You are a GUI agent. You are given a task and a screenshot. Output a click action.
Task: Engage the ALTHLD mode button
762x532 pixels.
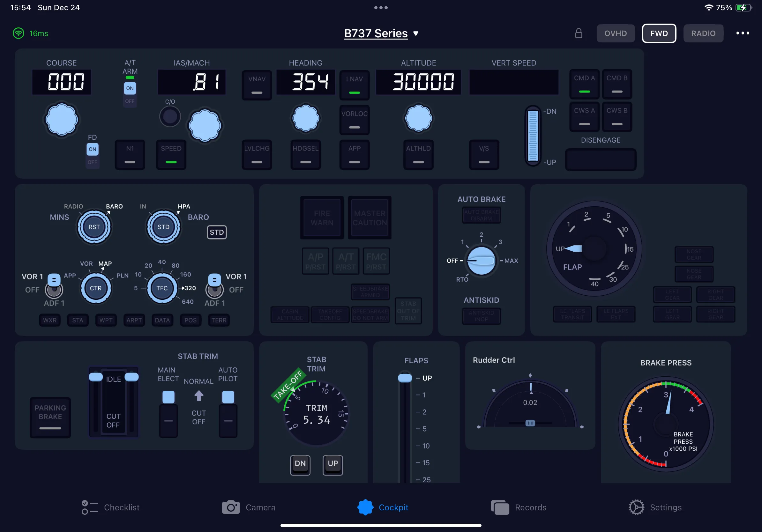pos(418,155)
